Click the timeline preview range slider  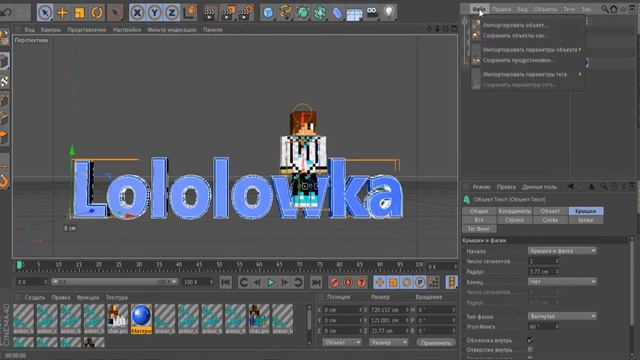pyautogui.click(x=114, y=282)
